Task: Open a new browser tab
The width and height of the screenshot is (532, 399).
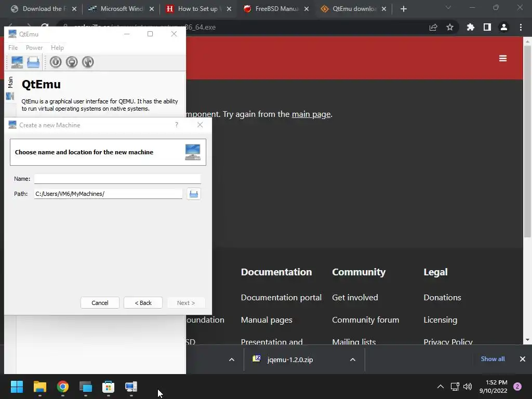Action: (x=403, y=9)
